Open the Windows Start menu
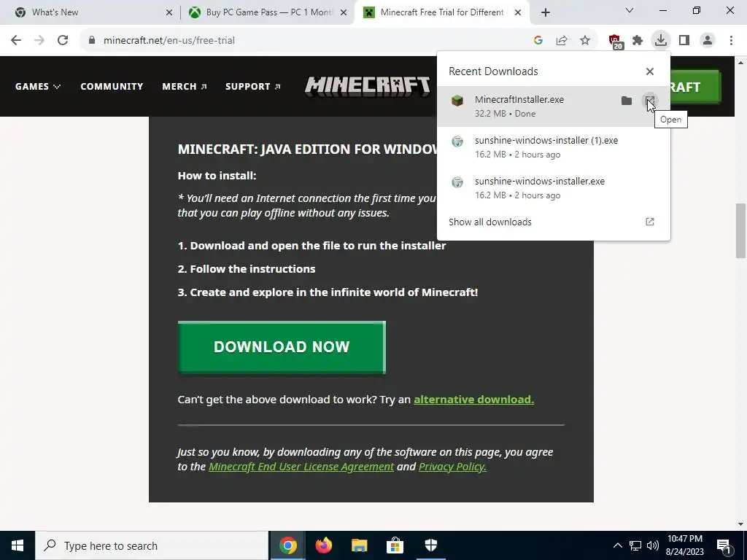Image resolution: width=747 pixels, height=560 pixels. coord(18,545)
